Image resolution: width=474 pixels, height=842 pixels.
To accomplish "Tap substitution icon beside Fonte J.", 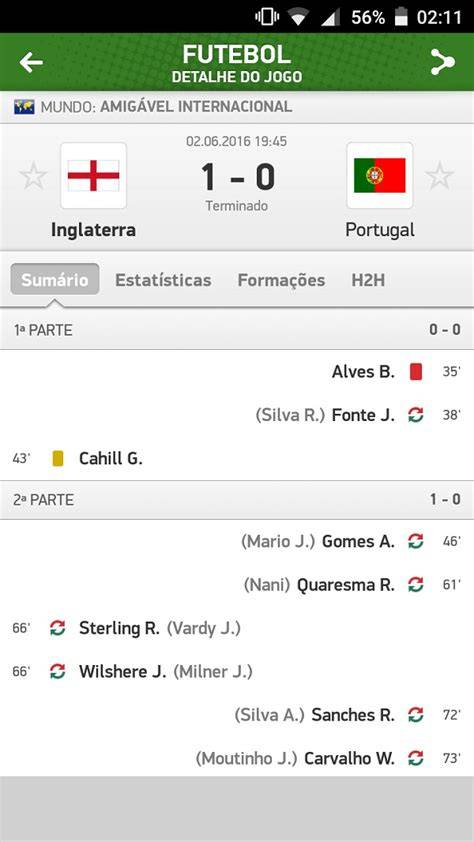I will (415, 415).
